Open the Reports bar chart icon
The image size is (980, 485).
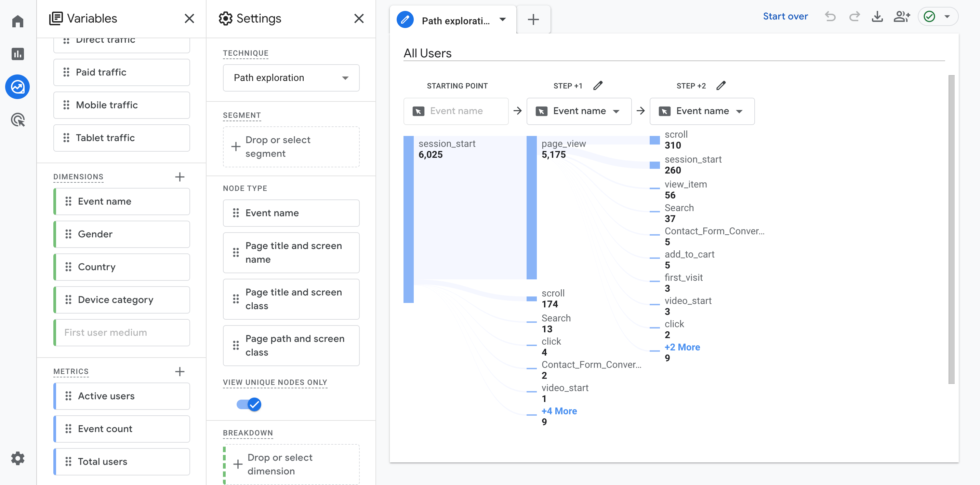coord(17,54)
